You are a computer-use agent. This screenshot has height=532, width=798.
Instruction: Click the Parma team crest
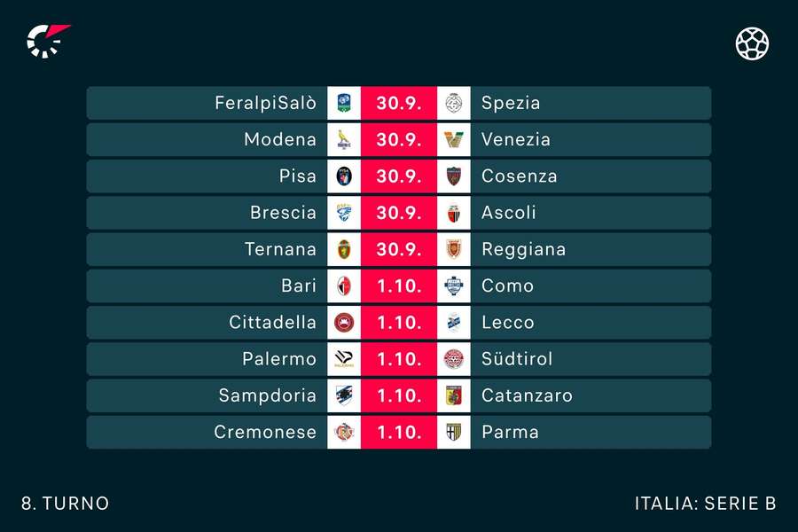[454, 432]
